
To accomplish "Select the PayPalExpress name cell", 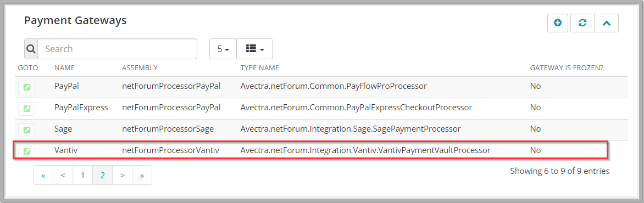I will pos(81,108).
